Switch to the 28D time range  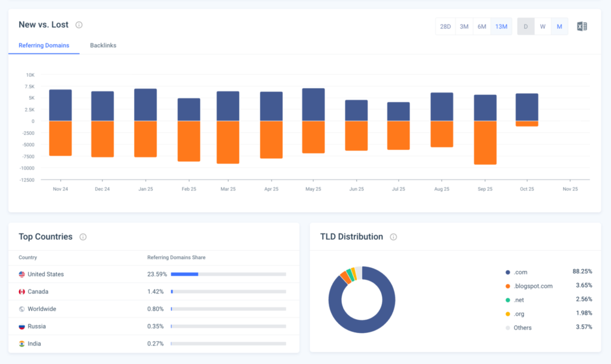tap(445, 26)
